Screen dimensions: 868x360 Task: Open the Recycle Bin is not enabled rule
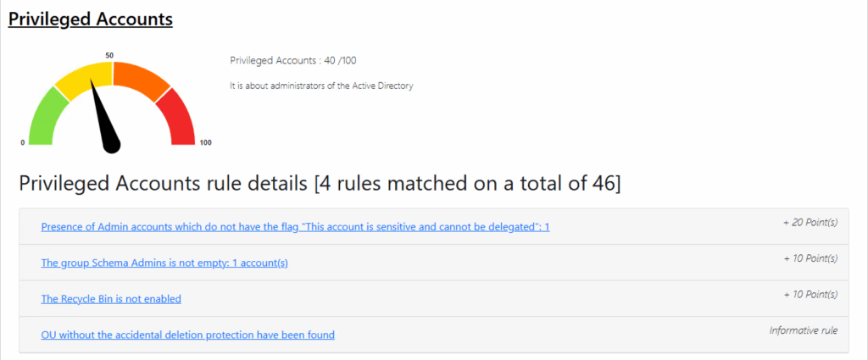[x=111, y=299]
